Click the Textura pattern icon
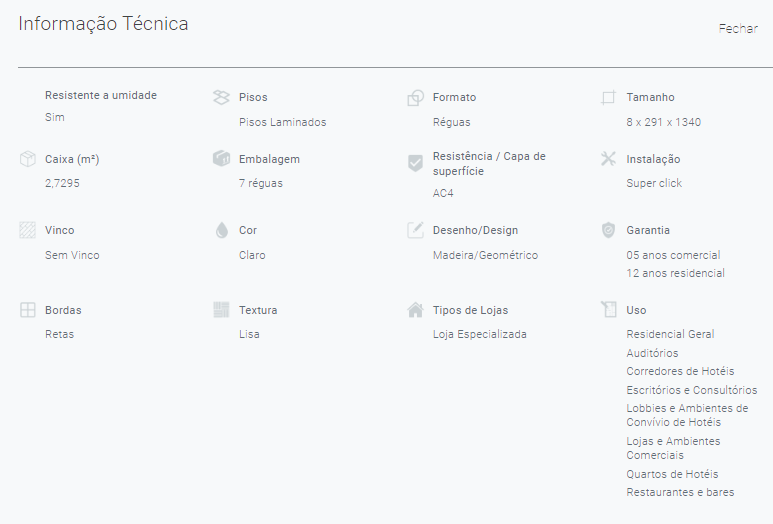The height and width of the screenshot is (524, 773). [221, 310]
